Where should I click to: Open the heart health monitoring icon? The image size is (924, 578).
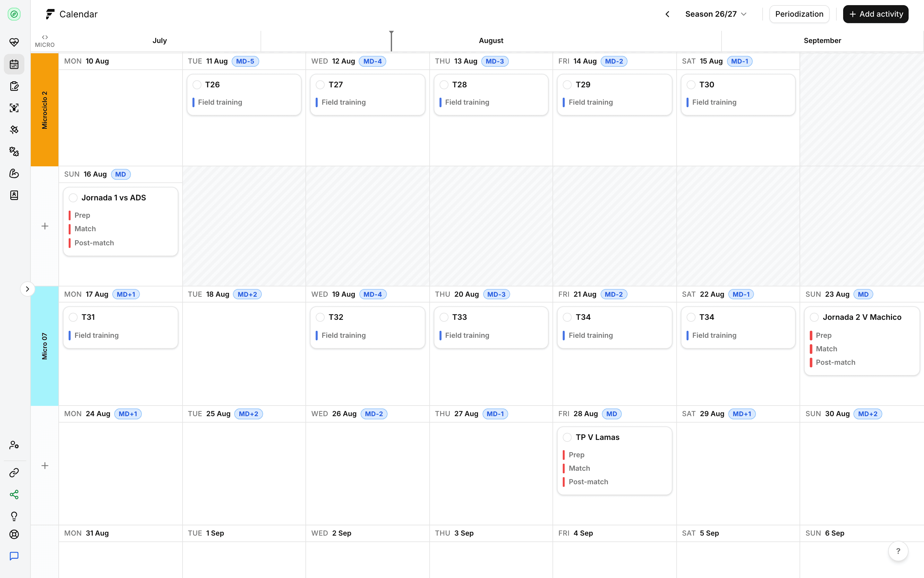point(14,42)
